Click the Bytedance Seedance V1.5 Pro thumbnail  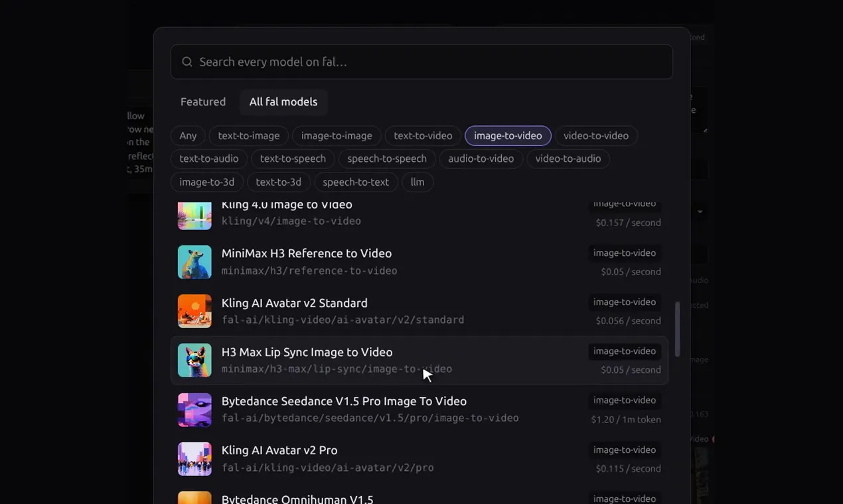click(x=194, y=410)
